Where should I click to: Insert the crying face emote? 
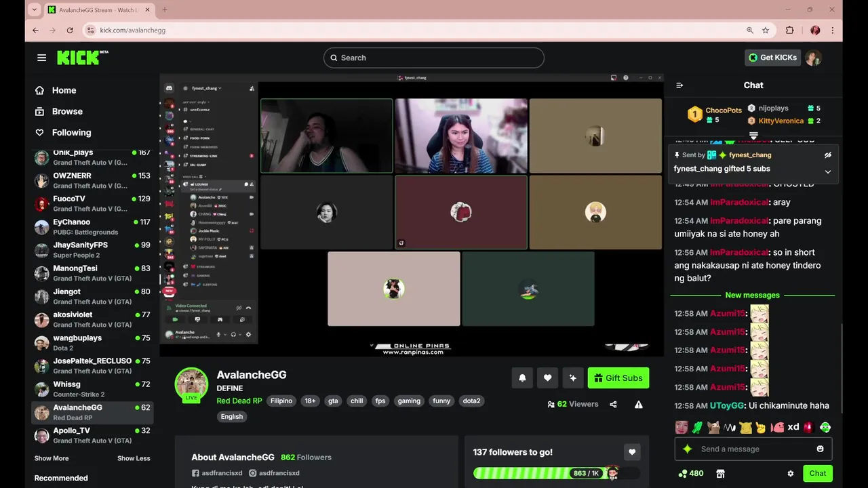[682, 427]
